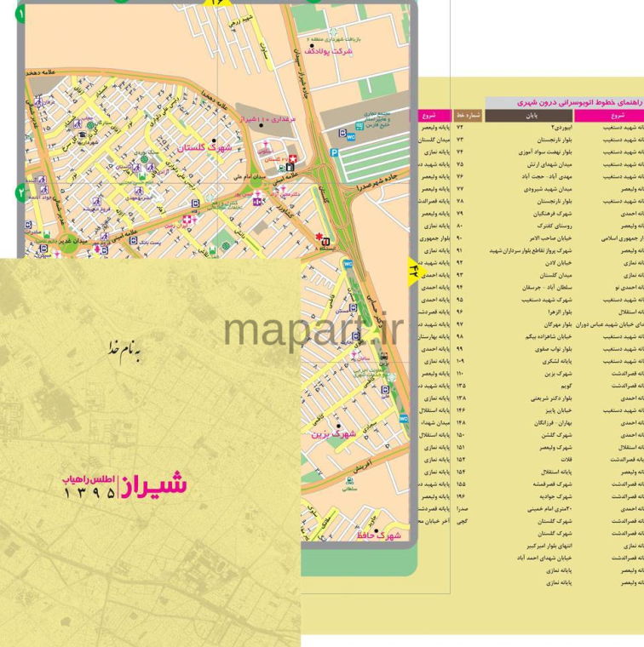Click the بلوار الزهرا cell
The width and height of the screenshot is (644, 647).
pos(560,312)
